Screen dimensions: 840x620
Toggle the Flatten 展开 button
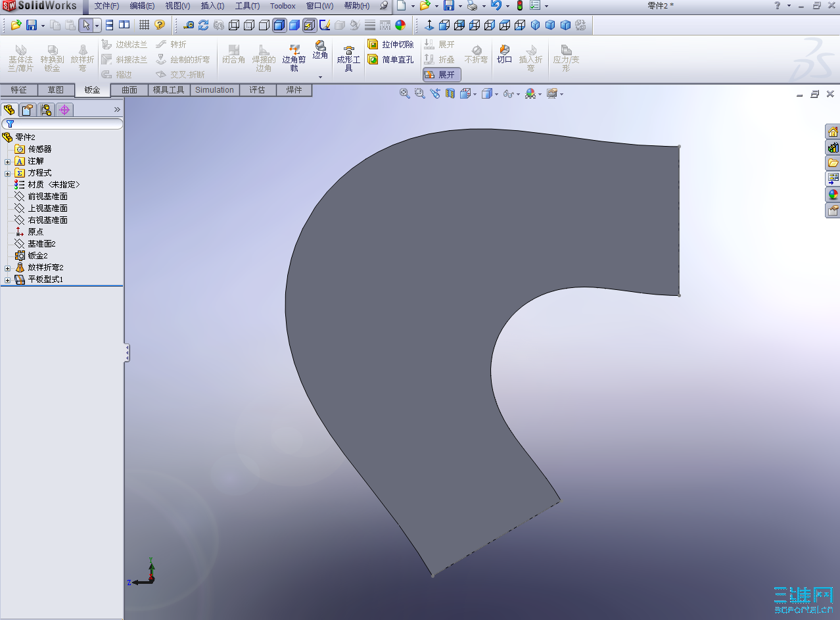pos(442,74)
